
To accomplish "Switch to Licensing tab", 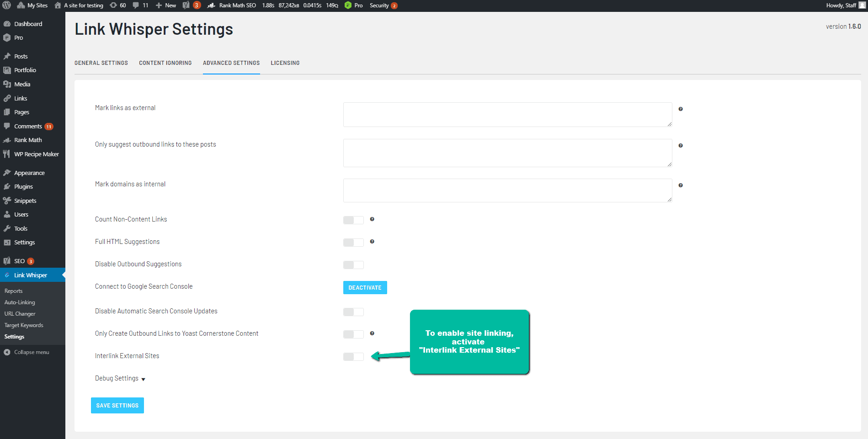I will click(x=285, y=63).
